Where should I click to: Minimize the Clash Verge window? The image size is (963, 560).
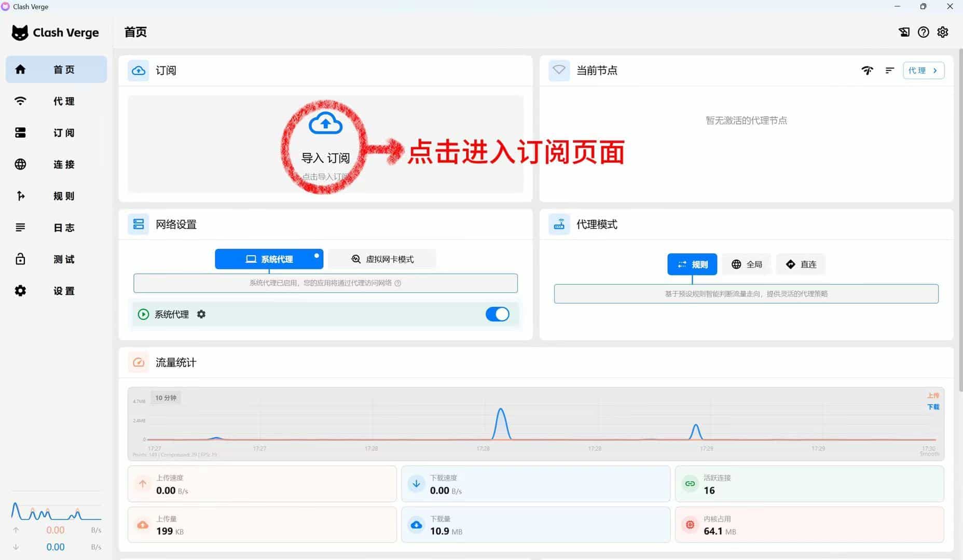tap(897, 7)
